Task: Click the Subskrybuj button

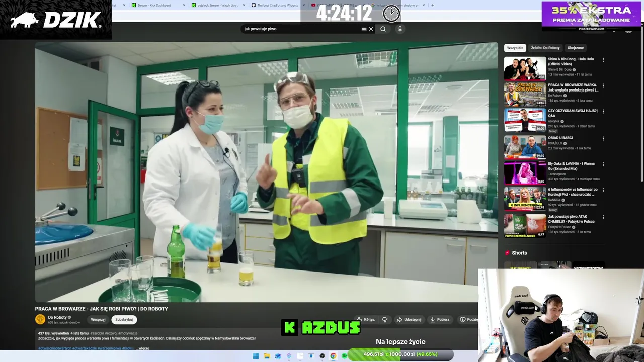Action: click(124, 319)
